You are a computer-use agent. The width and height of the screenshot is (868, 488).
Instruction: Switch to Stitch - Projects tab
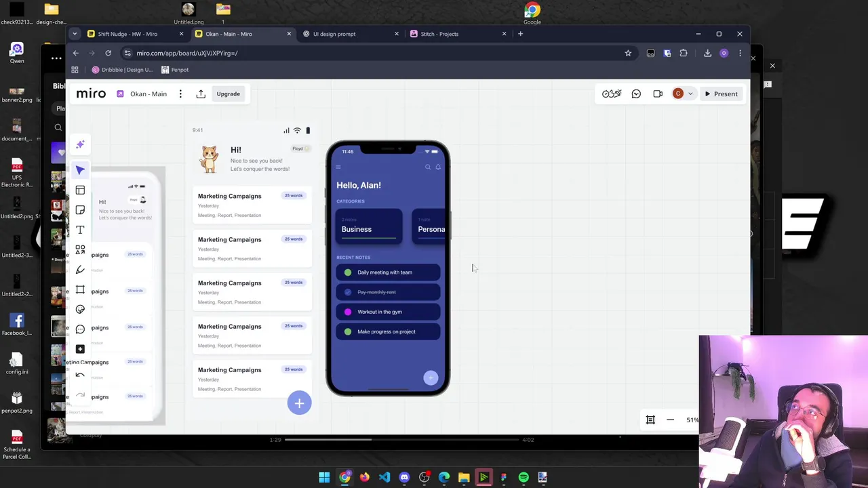coord(457,34)
